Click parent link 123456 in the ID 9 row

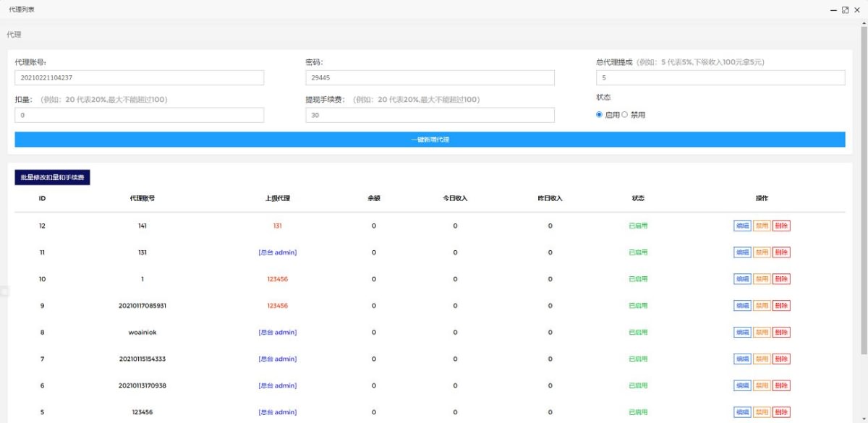pos(278,306)
